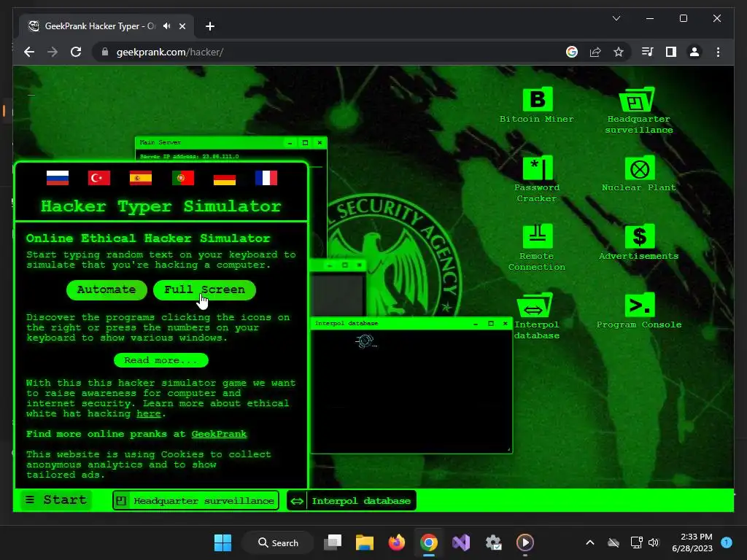Switch to Spanish flag language
747x560 pixels.
point(141,178)
